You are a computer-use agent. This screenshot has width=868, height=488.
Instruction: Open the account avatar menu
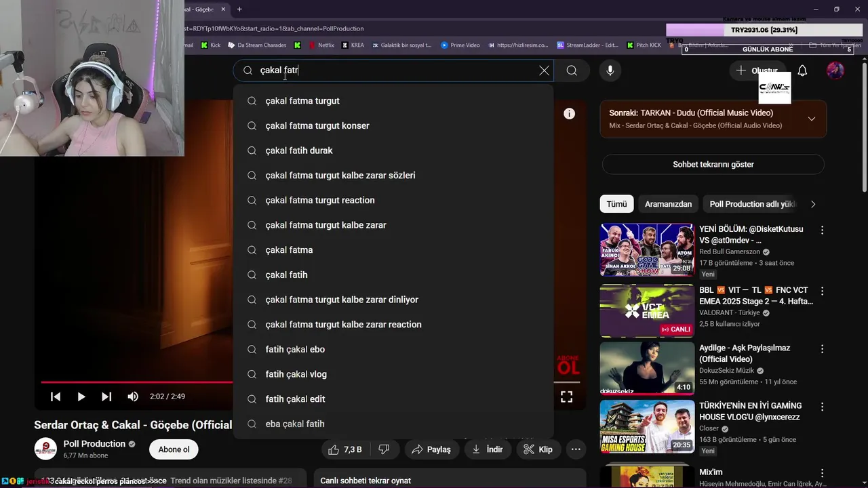tap(835, 70)
